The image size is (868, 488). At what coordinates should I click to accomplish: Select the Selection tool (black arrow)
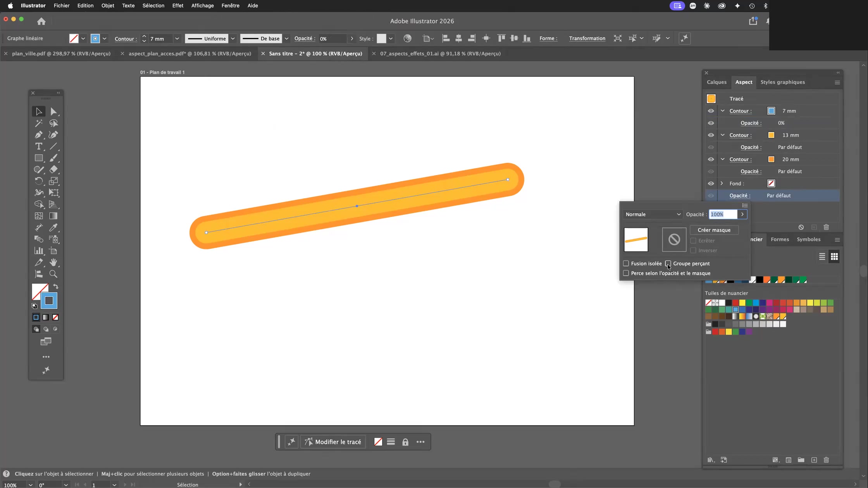39,112
